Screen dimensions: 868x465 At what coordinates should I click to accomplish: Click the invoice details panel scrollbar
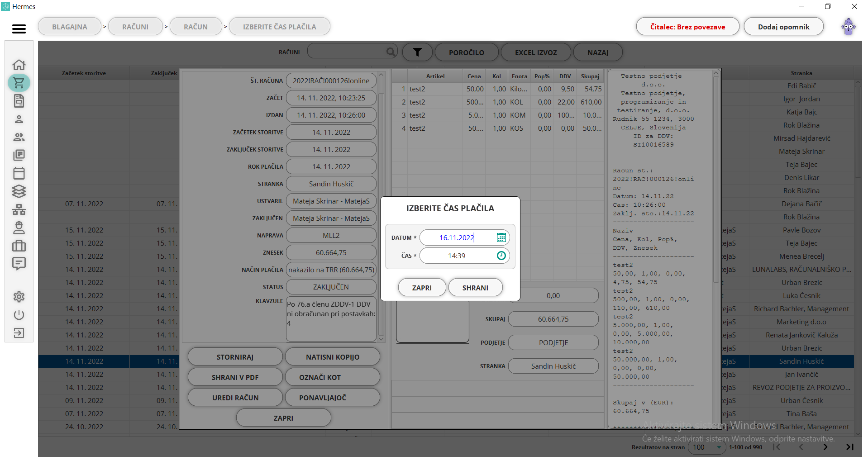381,214
